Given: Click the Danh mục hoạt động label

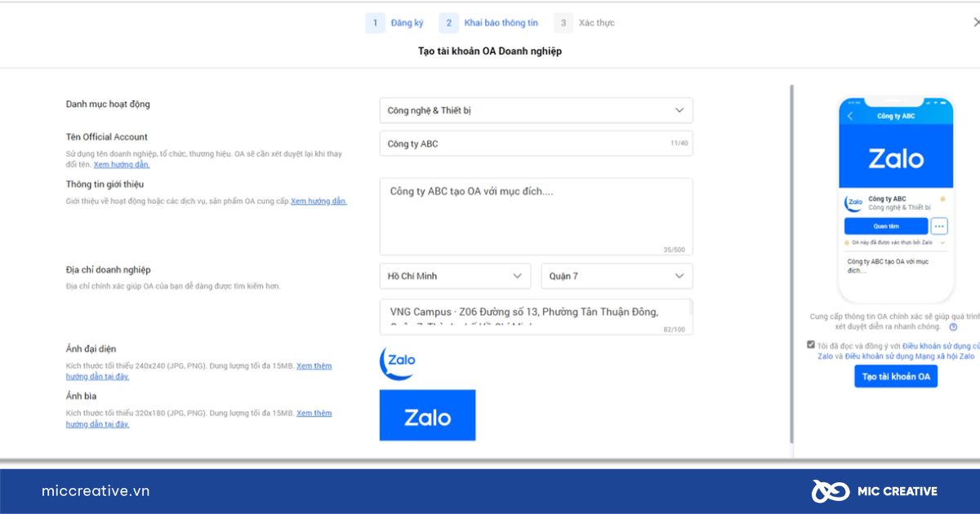Looking at the screenshot, I should point(108,104).
